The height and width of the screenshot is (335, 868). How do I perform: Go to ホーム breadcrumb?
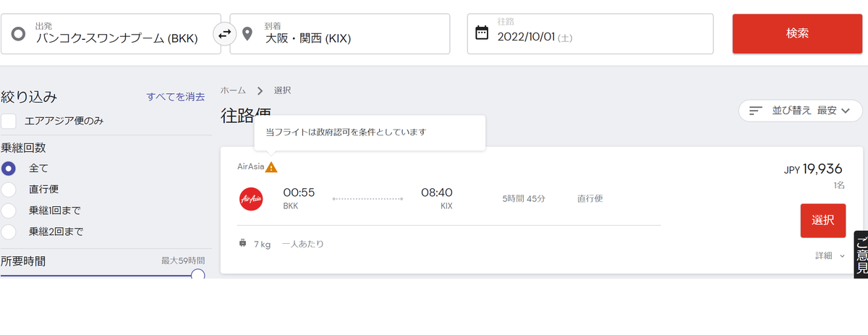tap(233, 90)
